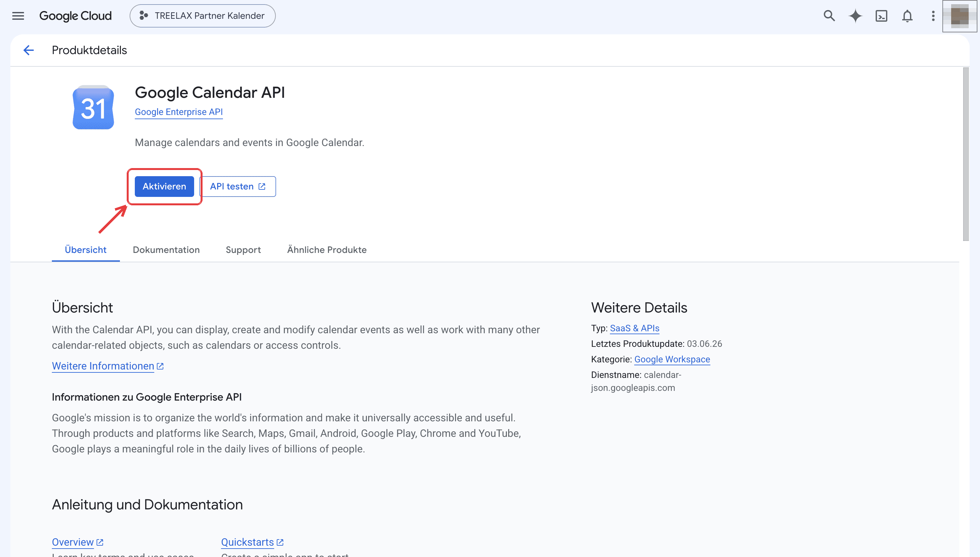Open the Google Enterprise API link
The height and width of the screenshot is (557, 980).
click(179, 112)
